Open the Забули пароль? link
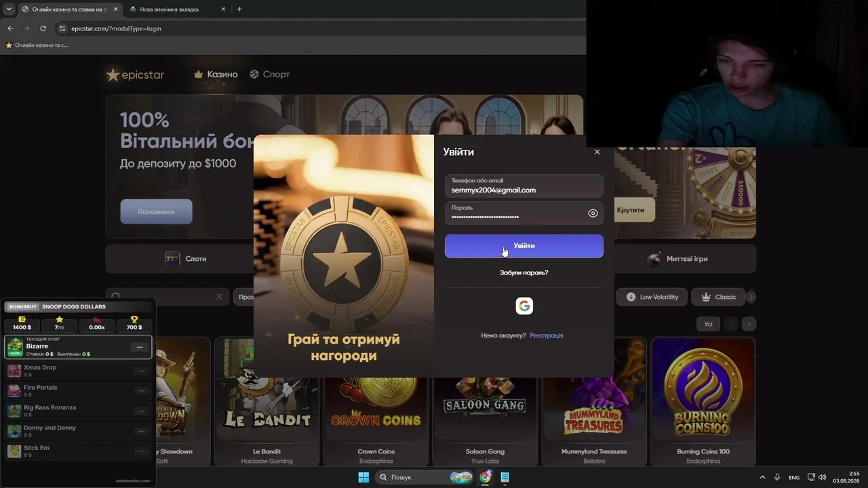This screenshot has height=488, width=868. point(524,272)
